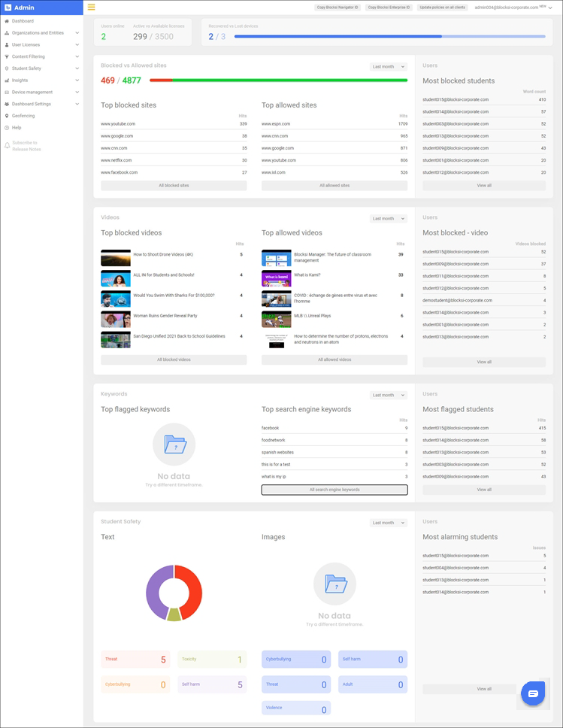The width and height of the screenshot is (563, 728).
Task: Click Copy Blocksi Navigator ID button
Action: pyautogui.click(x=337, y=8)
